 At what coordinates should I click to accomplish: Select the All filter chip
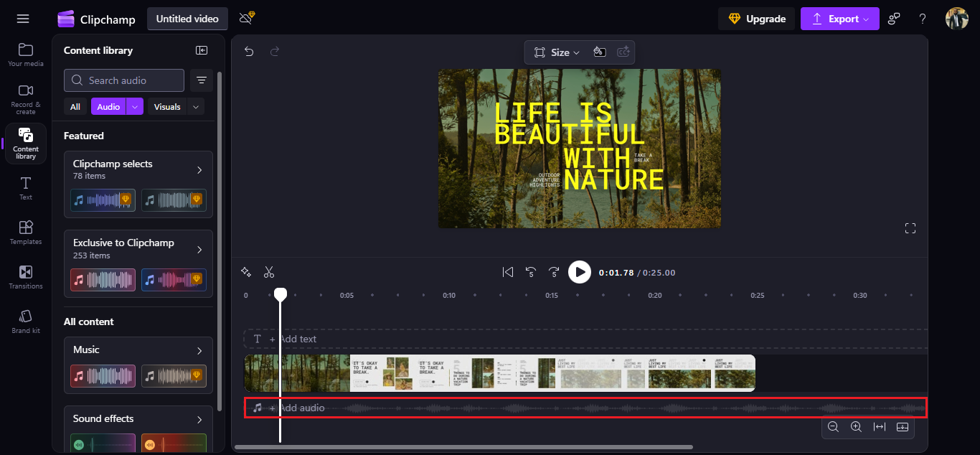(x=75, y=107)
